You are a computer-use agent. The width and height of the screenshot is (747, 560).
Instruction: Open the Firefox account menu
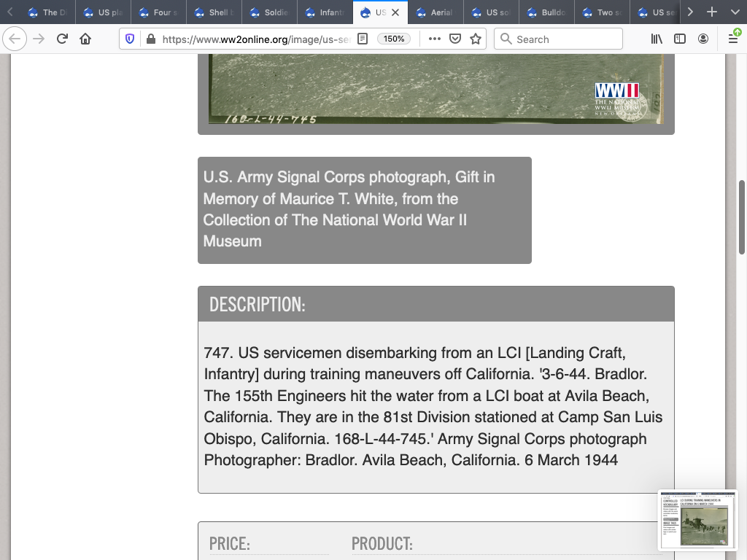[x=703, y=39]
